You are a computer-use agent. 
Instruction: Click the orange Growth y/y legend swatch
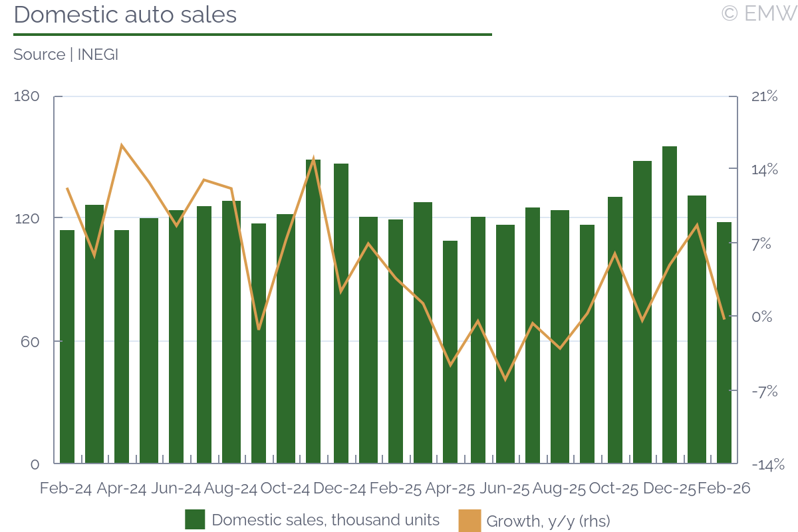click(469, 521)
